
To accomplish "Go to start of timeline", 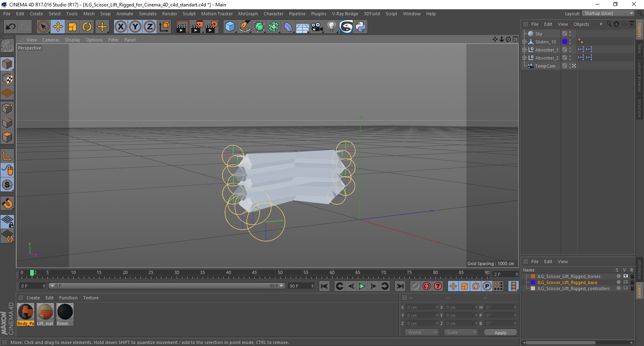I will pos(324,286).
